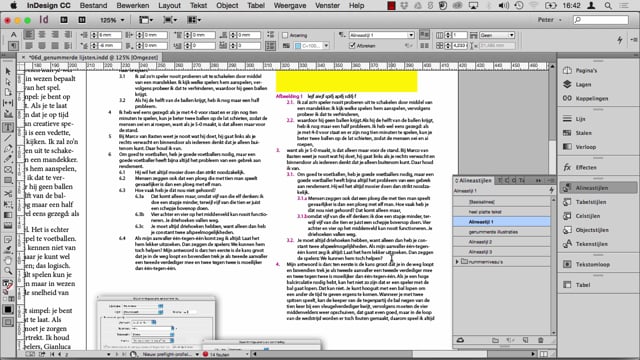The width and height of the screenshot is (640, 360).
Task: Open the Bestand menu
Action: click(x=93, y=5)
